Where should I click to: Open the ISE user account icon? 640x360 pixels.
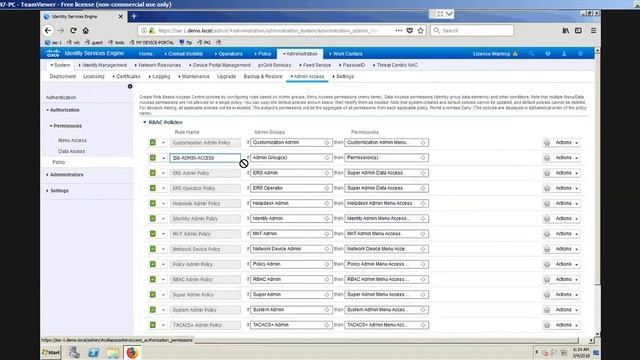tap(564, 54)
